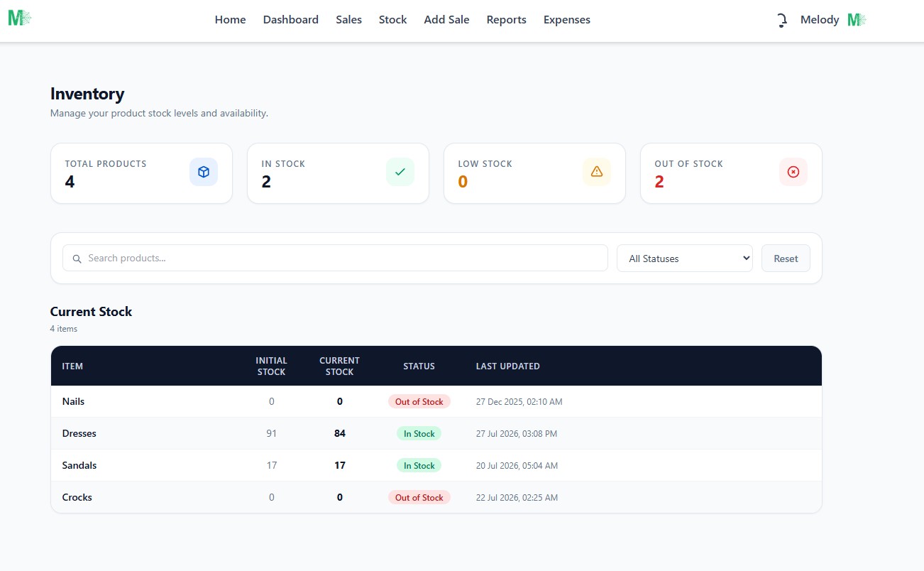This screenshot has width=924, height=571.
Task: Click the Reset button
Action: tap(786, 259)
